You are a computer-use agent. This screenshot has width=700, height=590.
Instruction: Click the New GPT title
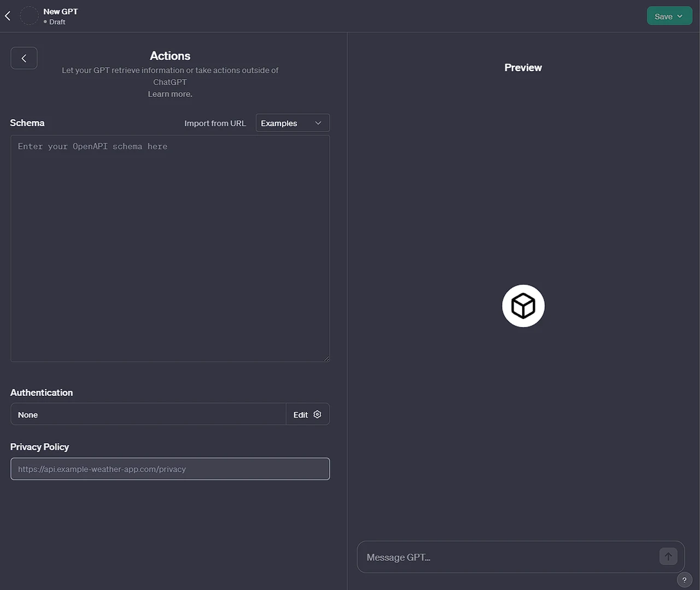point(61,11)
